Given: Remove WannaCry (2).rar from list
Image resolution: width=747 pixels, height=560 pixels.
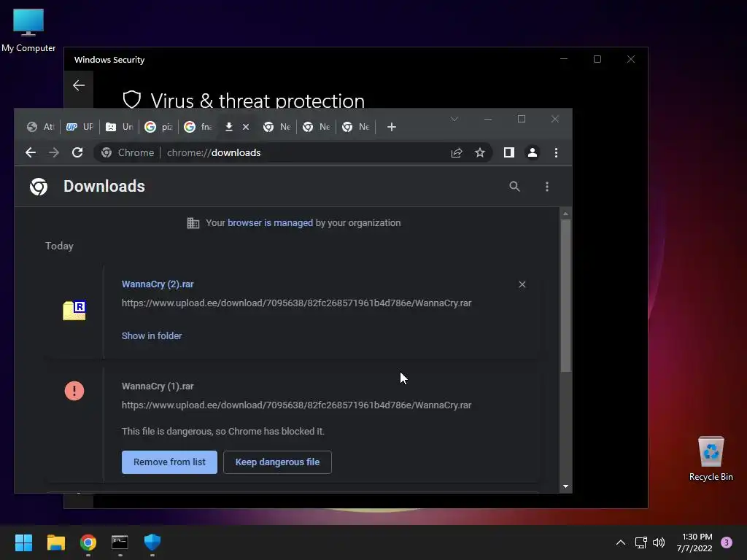Looking at the screenshot, I should [x=522, y=284].
